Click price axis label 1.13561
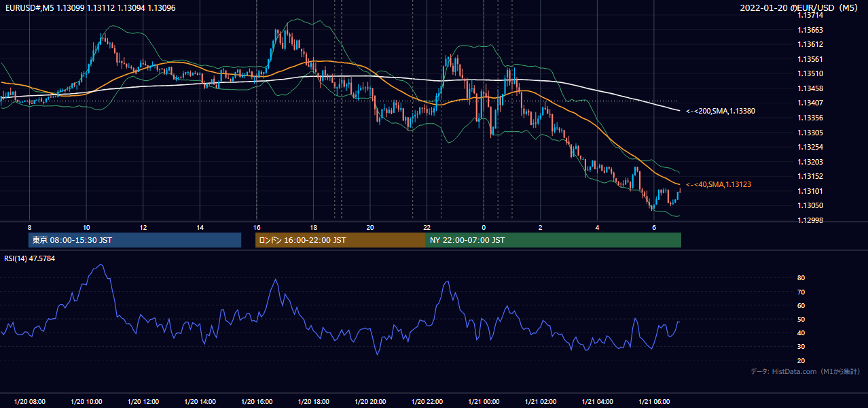The image size is (868, 408). click(x=810, y=59)
